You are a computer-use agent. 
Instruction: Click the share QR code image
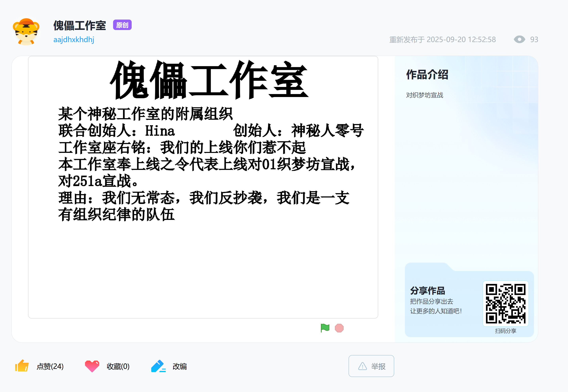tap(506, 303)
